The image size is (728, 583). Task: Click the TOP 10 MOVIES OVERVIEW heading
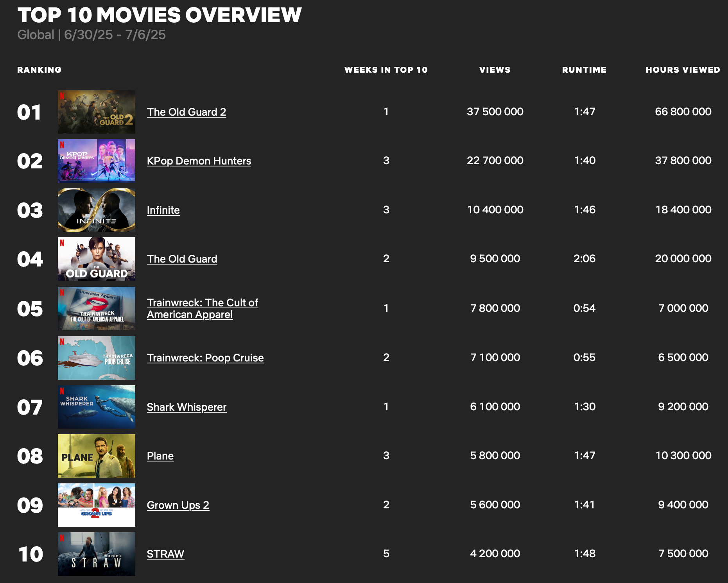(x=160, y=15)
